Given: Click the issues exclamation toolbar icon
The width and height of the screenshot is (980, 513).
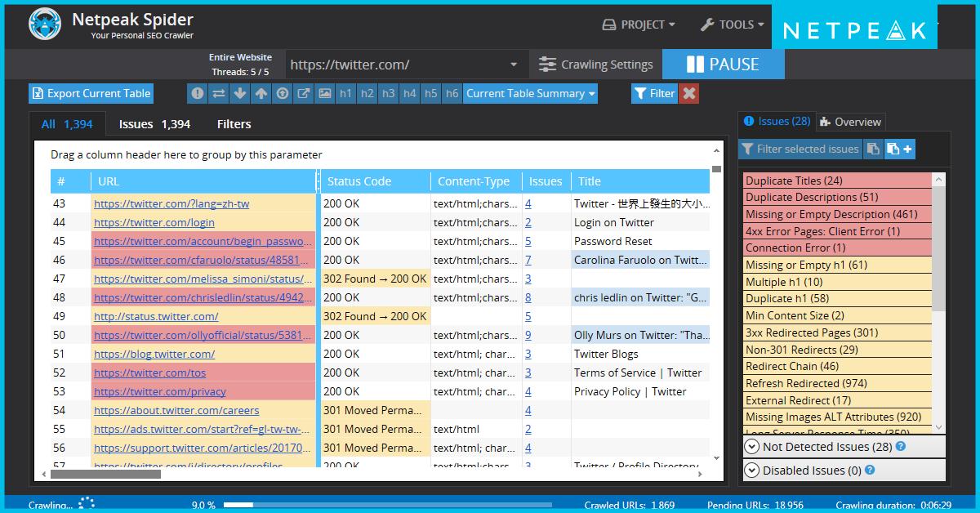Looking at the screenshot, I should [x=197, y=93].
